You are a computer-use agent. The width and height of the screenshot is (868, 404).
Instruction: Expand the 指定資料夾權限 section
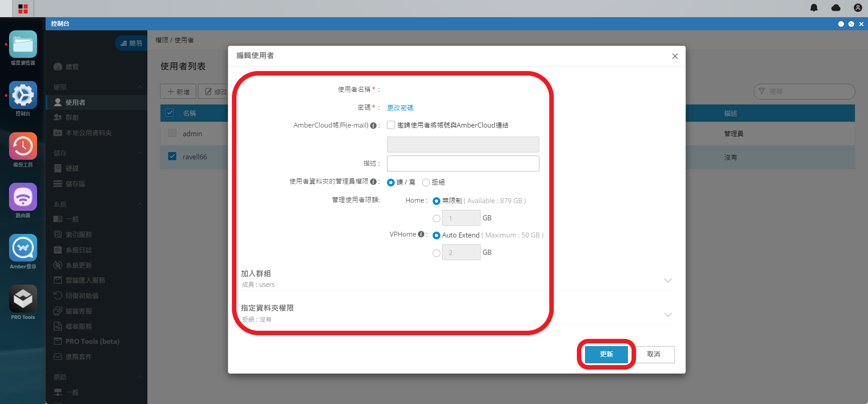(x=668, y=314)
